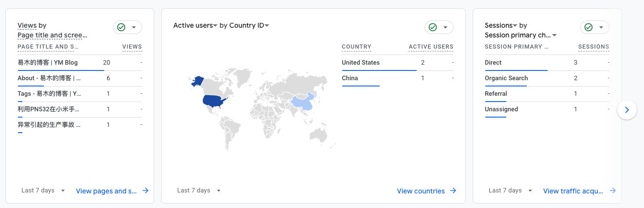
Task: Click arrow icon beside View traffic acquisition
Action: (613, 191)
